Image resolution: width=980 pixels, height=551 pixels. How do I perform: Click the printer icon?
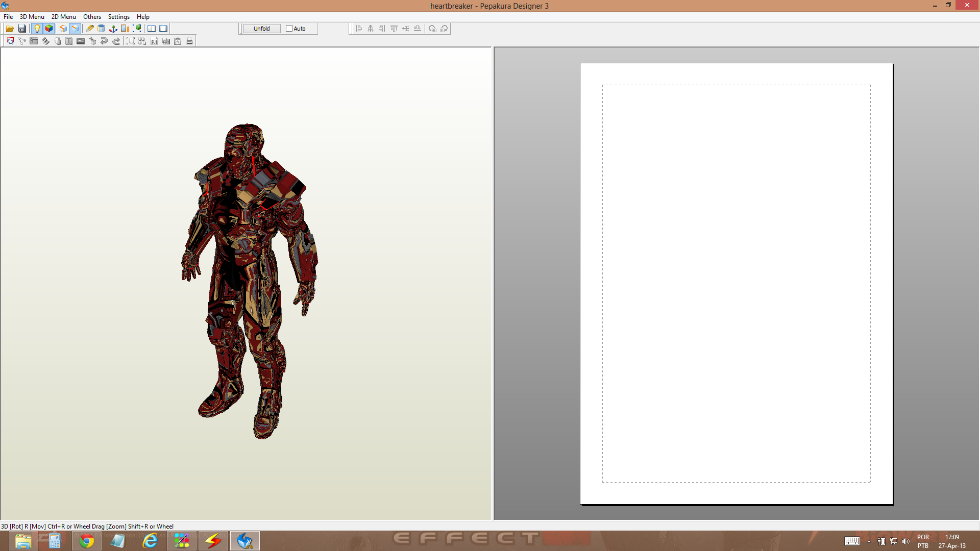tap(189, 41)
